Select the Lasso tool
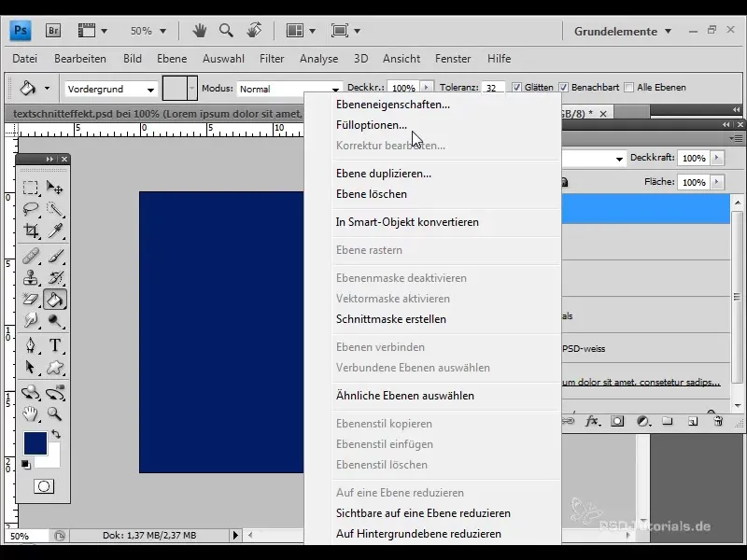This screenshot has height=560, width=747. click(31, 209)
